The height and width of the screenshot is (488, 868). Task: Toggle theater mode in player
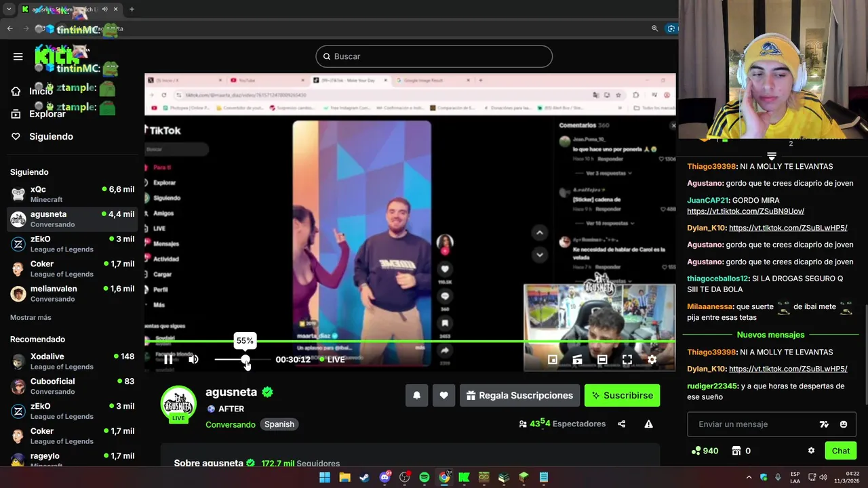tap(602, 360)
